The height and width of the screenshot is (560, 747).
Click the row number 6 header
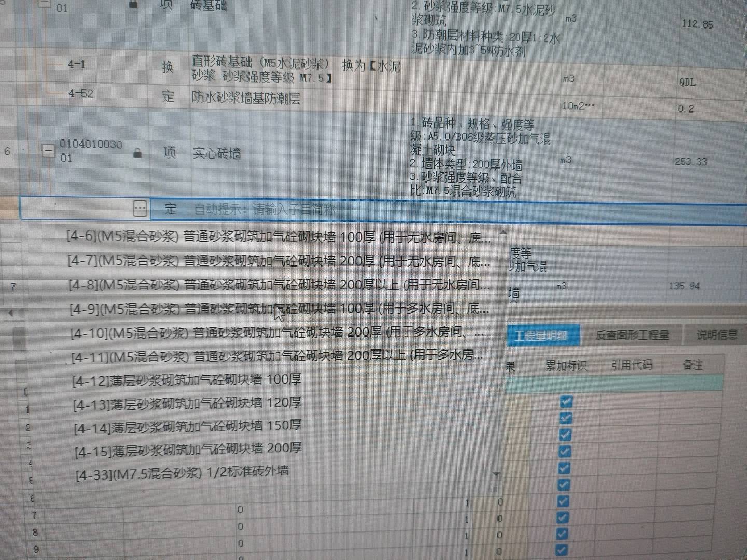point(7,151)
